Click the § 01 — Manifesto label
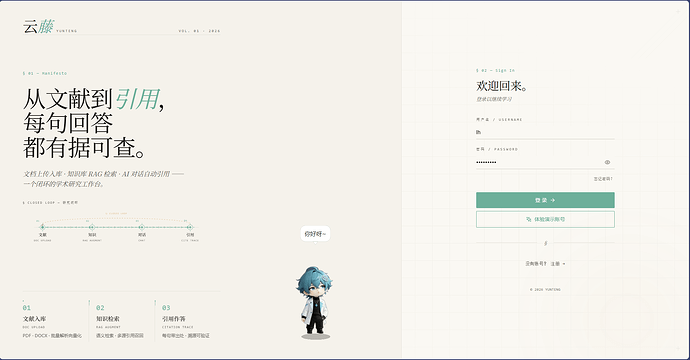 (45, 73)
